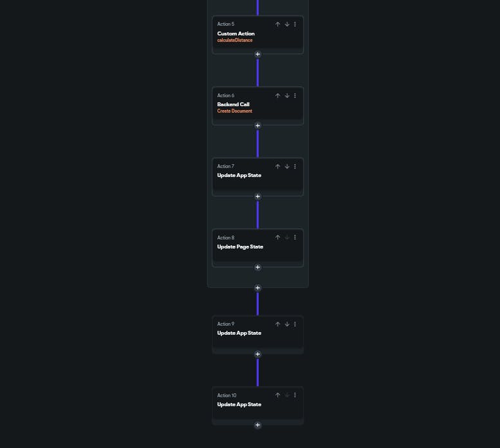Open the Action 8 three-dot options menu

[295, 238]
